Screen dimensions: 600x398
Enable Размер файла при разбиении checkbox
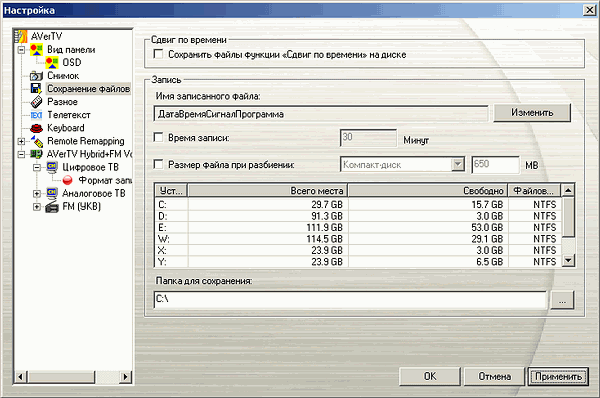point(158,165)
